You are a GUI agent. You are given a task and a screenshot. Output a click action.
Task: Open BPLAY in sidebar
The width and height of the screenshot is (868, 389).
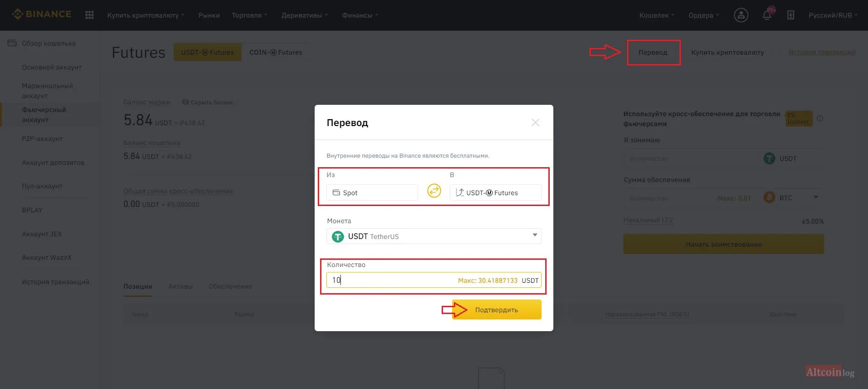coord(32,210)
